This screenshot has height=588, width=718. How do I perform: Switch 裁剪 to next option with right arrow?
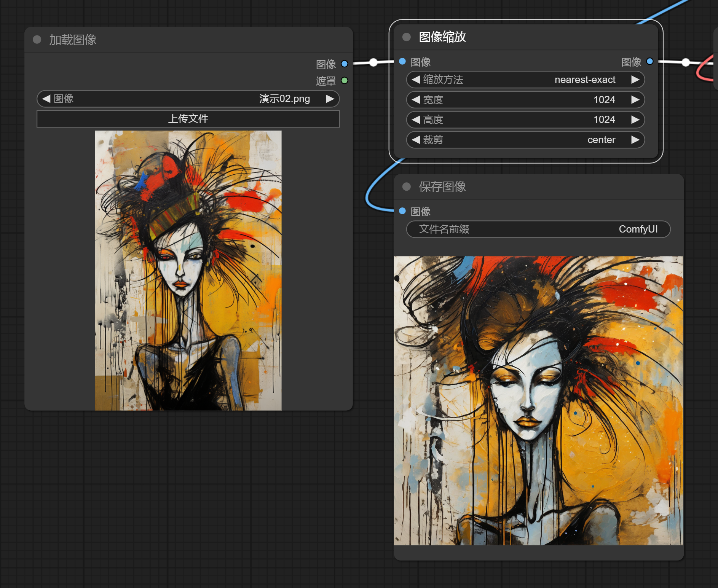pyautogui.click(x=635, y=140)
